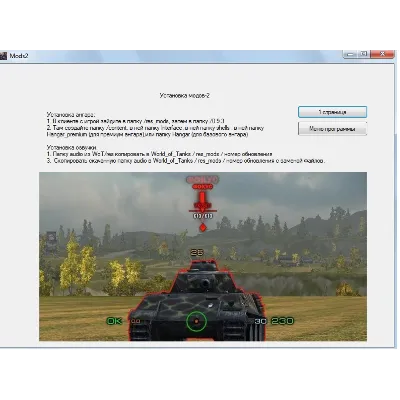This screenshot has width=400, height=400.
Task: Minimize the Mods2 window
Action: coord(350,54)
